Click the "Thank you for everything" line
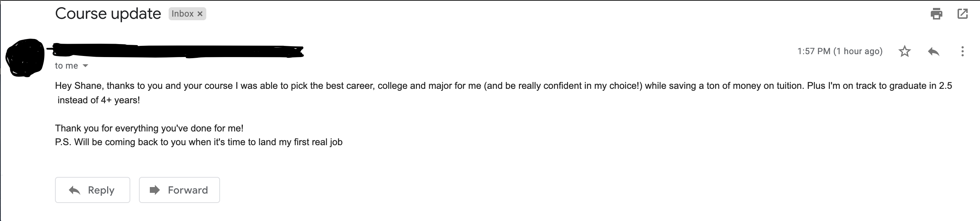The height and width of the screenshot is (221, 980). pyautogui.click(x=149, y=128)
